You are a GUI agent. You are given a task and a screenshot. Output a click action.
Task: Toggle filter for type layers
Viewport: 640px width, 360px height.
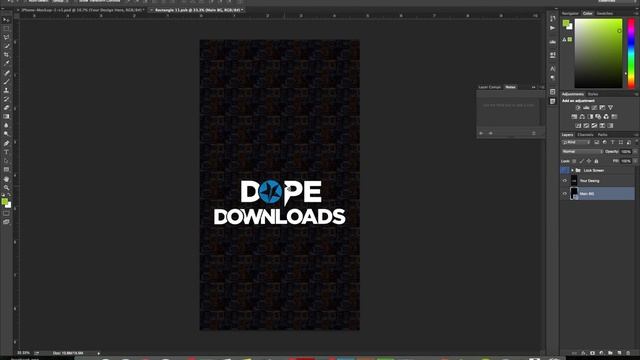click(x=613, y=142)
